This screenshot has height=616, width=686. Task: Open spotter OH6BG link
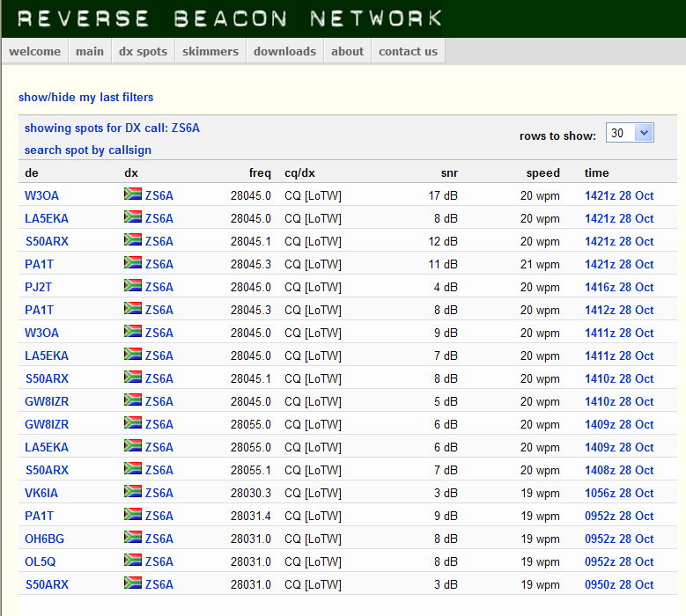coord(44,539)
